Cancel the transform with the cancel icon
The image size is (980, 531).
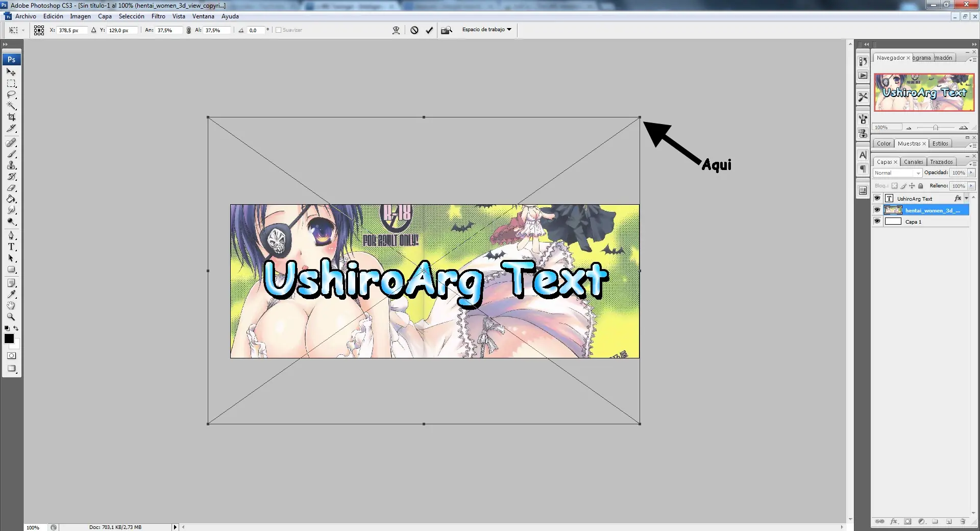(414, 30)
